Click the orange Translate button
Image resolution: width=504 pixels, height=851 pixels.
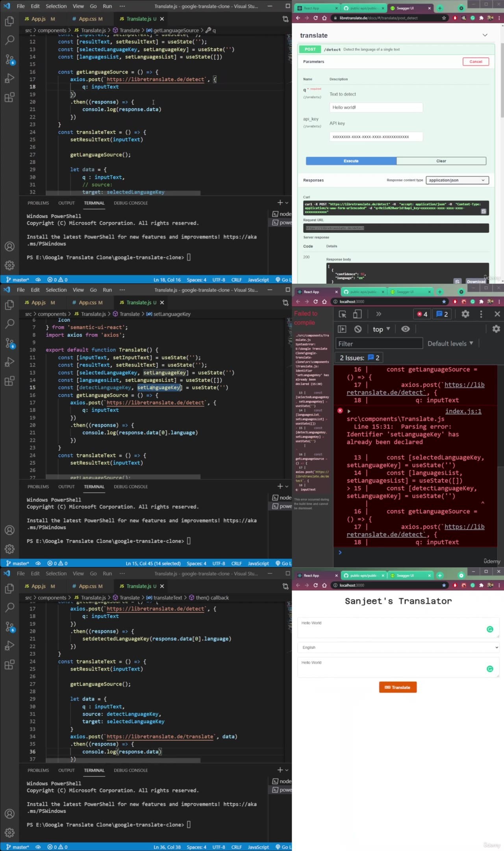pos(398,687)
